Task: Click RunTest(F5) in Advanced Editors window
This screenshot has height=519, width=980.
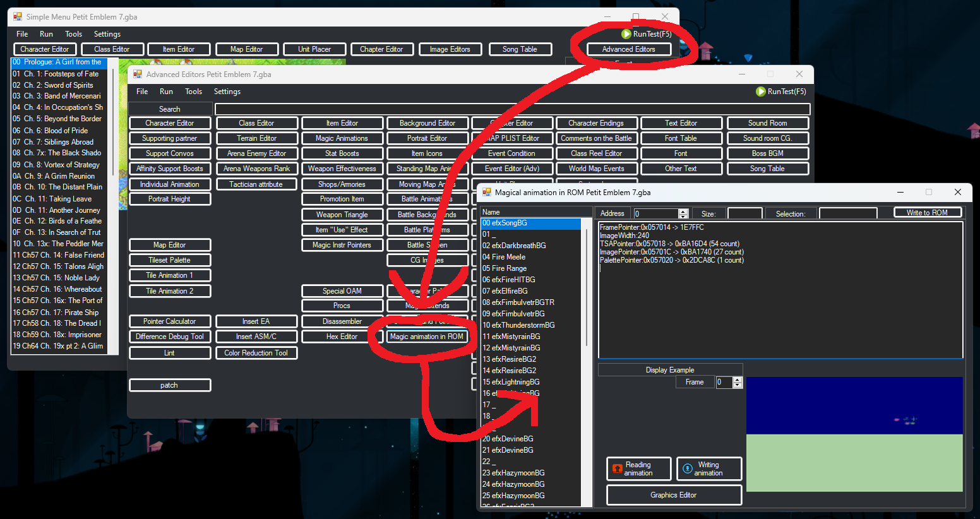Action: (x=781, y=92)
